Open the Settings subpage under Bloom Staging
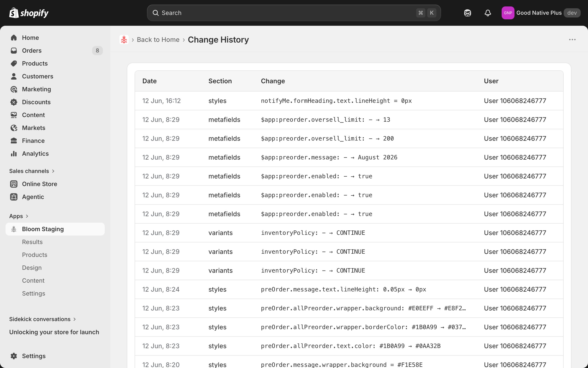Screen dimensions: 588x368 pos(34,294)
